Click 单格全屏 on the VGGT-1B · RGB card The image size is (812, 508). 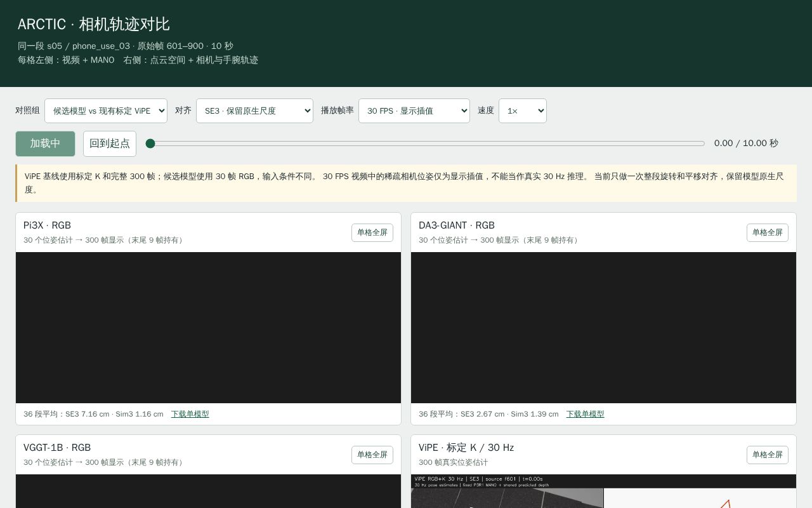point(372,455)
